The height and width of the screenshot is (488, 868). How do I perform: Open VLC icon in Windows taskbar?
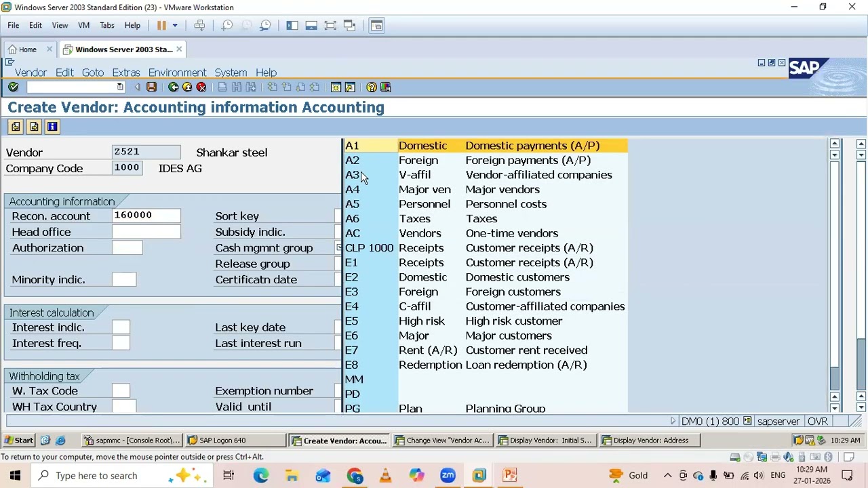click(385, 475)
